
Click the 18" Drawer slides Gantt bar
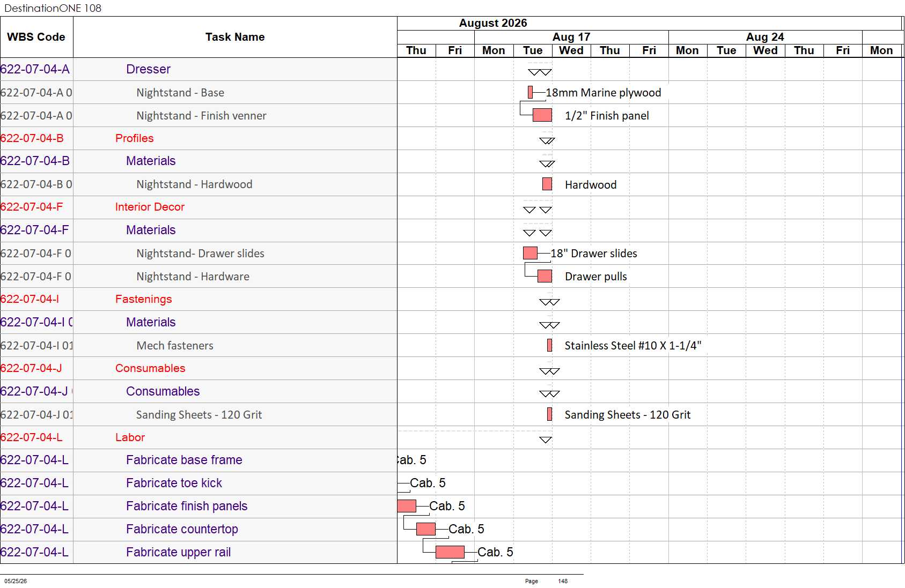[x=530, y=253]
